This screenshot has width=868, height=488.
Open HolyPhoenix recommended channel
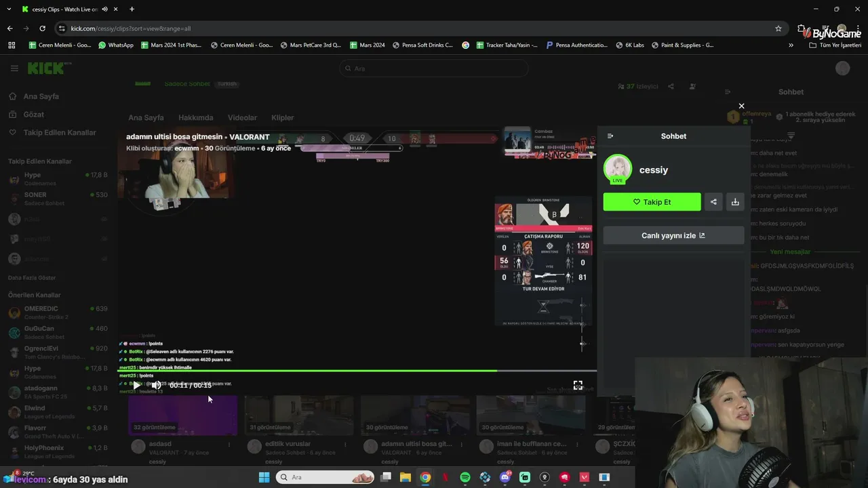[58, 451]
